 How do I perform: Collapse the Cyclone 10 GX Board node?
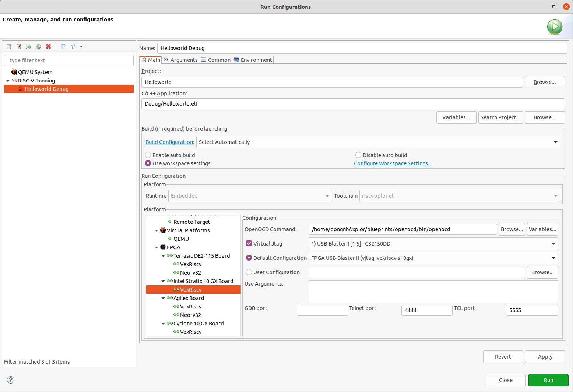163,324
